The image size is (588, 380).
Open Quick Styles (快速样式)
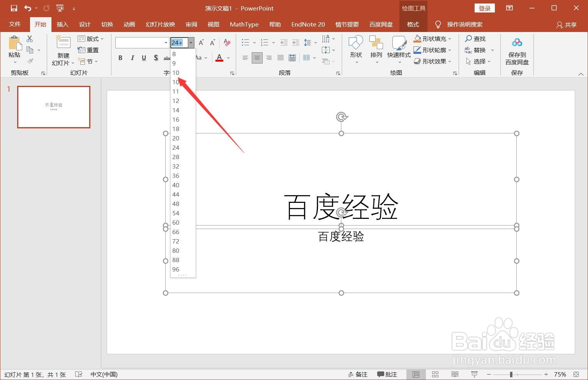coord(399,50)
